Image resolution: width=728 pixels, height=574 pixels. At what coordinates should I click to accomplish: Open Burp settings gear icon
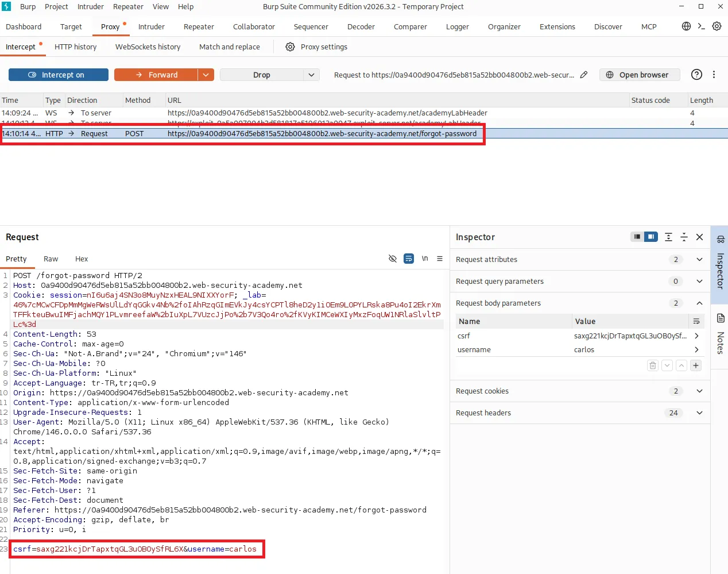pyautogui.click(x=717, y=26)
